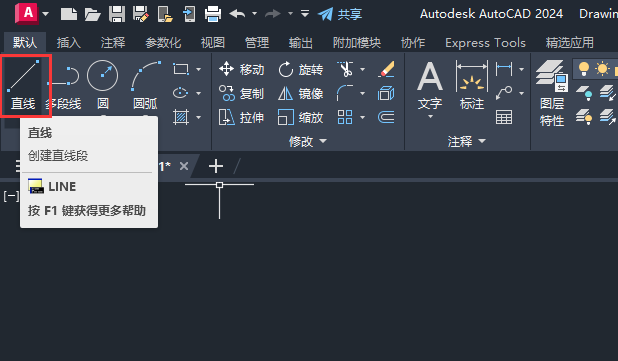618x361 pixels.
Task: Switch to the 注释 ribbon tab
Action: point(113,43)
